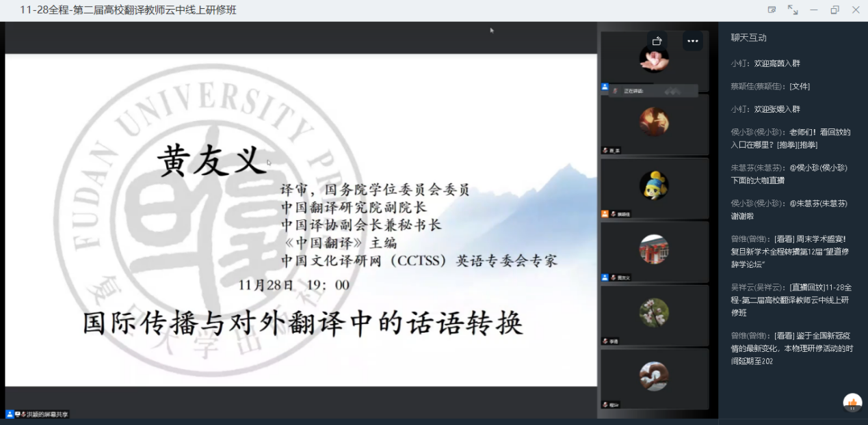The height and width of the screenshot is (425, 868).
Task: Click the 欢迎高茵入群 welcome message
Action: point(777,64)
